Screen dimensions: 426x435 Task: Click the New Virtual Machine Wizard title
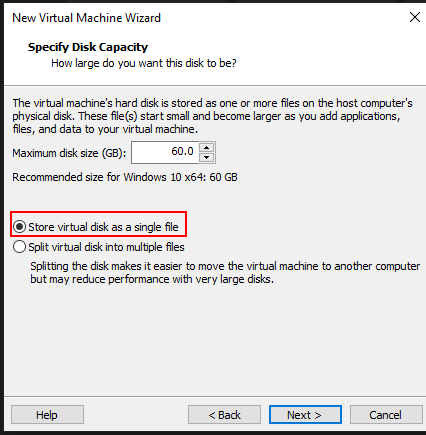[87, 18]
